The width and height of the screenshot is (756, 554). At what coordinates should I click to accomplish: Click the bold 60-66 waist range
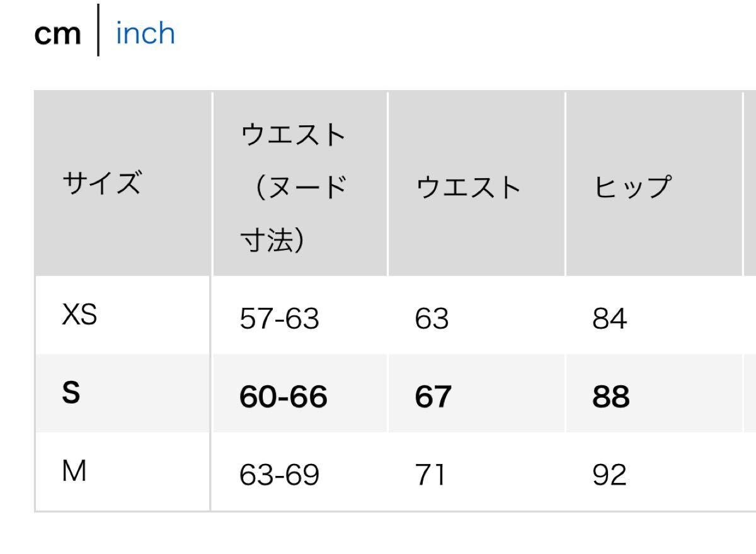pyautogui.click(x=283, y=397)
